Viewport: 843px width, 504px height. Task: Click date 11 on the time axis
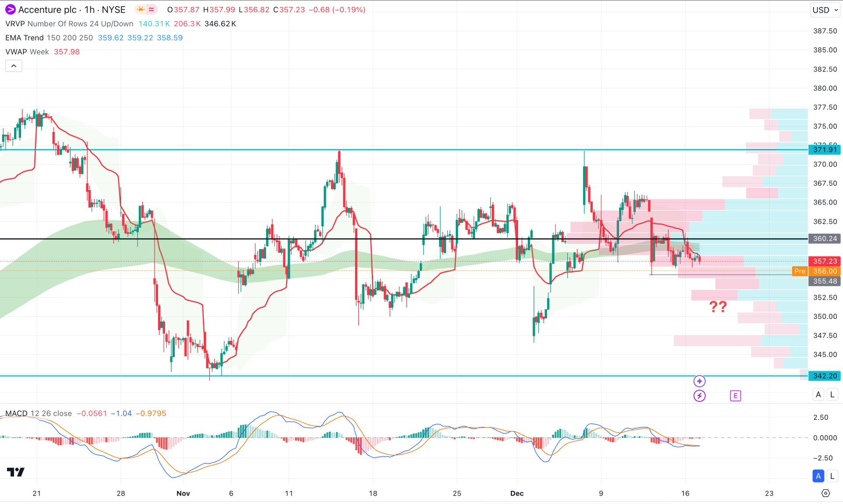pos(289,493)
